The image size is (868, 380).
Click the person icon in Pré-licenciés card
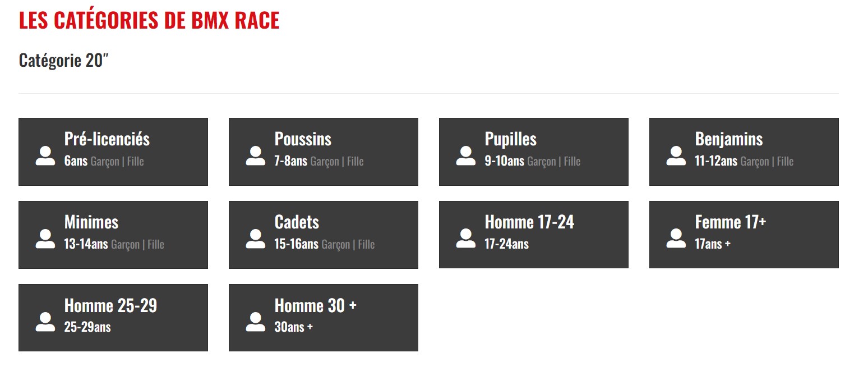(45, 156)
